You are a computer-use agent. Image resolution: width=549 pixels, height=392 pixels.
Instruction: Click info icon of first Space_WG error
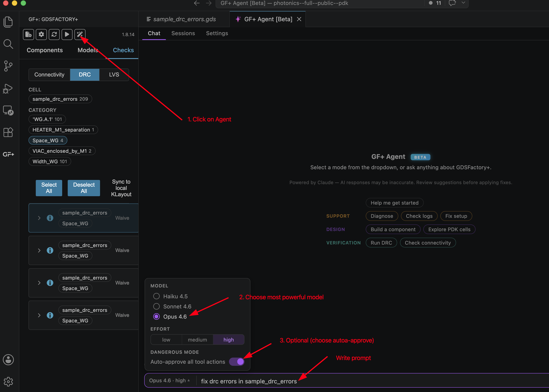pyautogui.click(x=50, y=218)
